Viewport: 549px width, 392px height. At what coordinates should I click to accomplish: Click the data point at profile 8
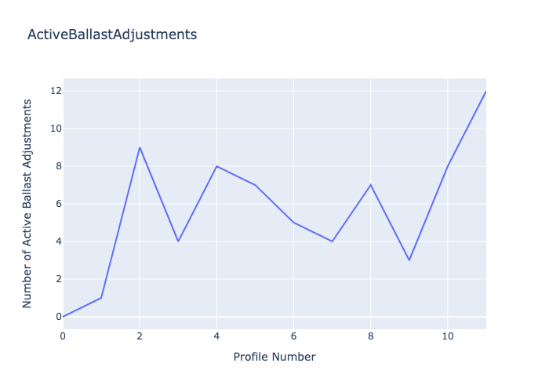tap(370, 185)
